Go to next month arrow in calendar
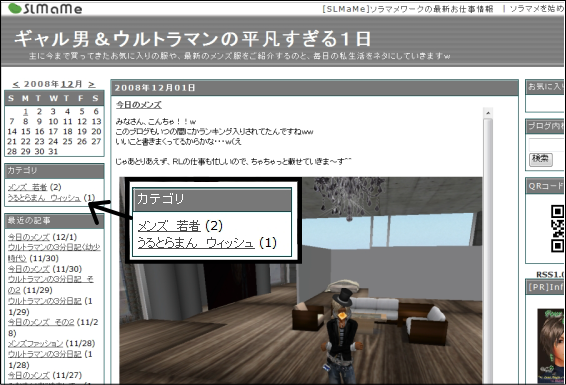Screen dimensions: 566x385 point(92,84)
